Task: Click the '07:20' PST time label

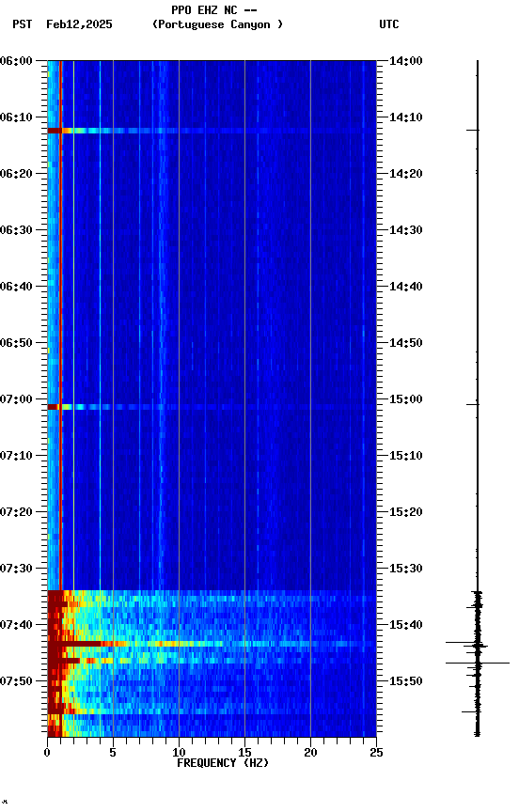Action: pyautogui.click(x=16, y=513)
